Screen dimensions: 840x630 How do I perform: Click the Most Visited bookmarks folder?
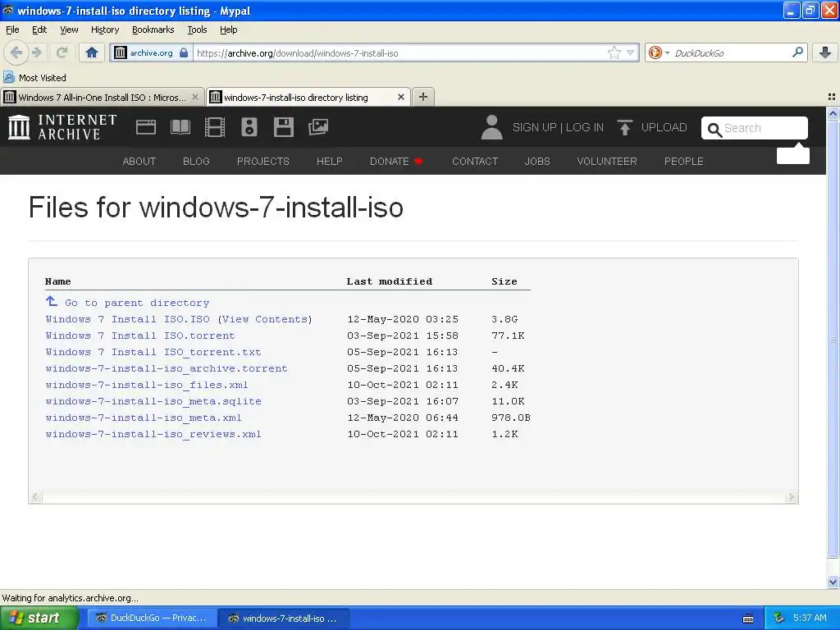point(34,78)
